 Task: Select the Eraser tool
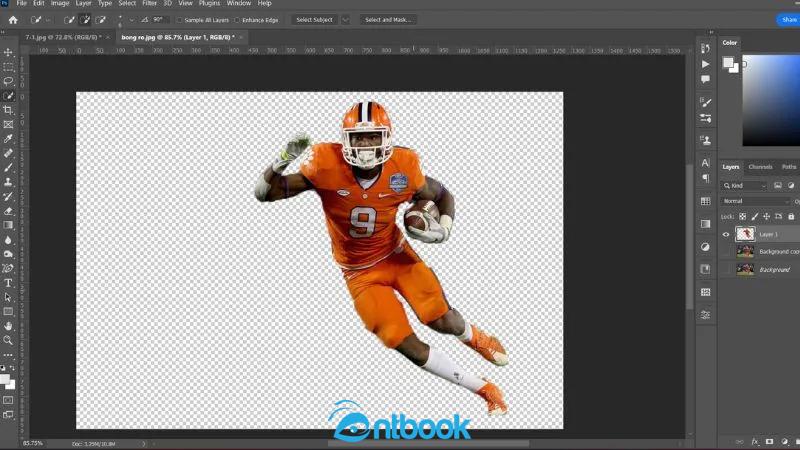coord(8,211)
